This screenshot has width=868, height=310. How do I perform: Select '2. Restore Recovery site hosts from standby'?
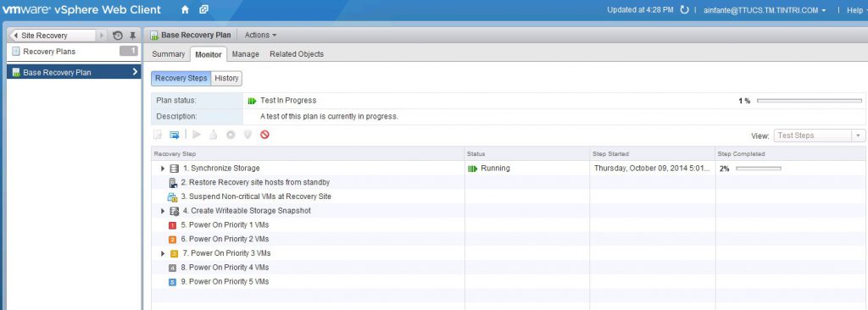pos(255,182)
